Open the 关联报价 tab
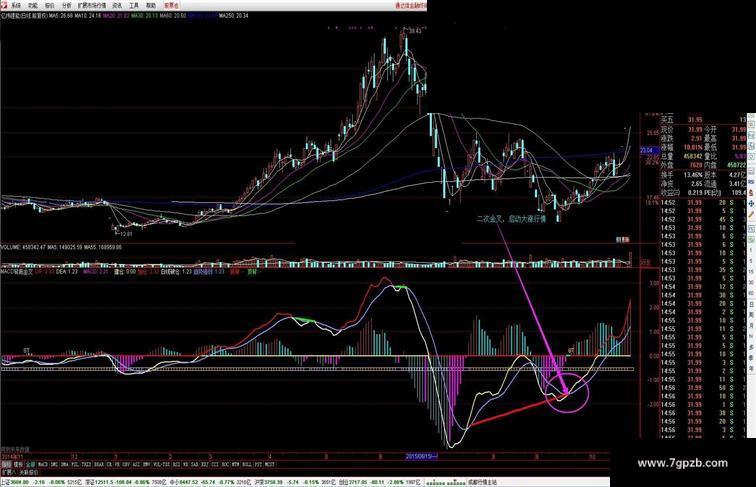Image resolution: width=756 pixels, height=487 pixels. coord(28,472)
